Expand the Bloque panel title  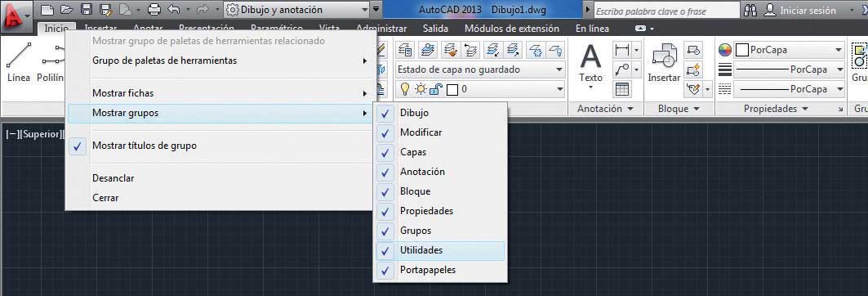pos(678,109)
